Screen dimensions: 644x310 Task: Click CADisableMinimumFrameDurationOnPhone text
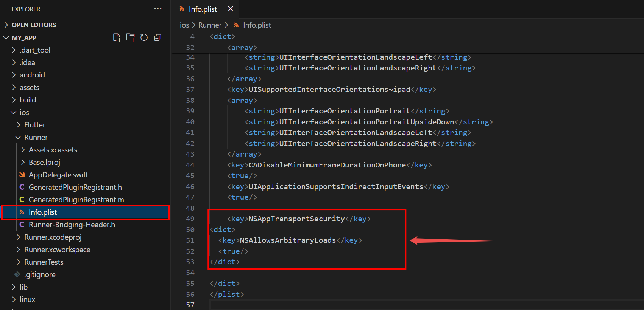click(x=327, y=165)
